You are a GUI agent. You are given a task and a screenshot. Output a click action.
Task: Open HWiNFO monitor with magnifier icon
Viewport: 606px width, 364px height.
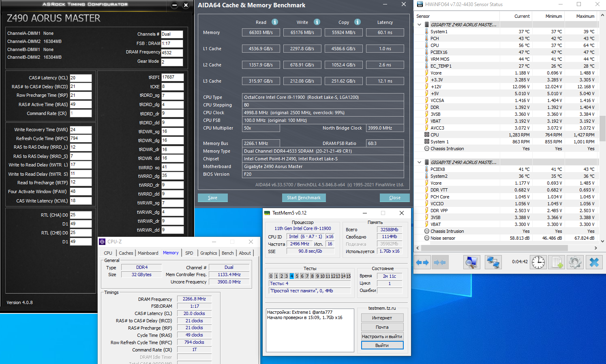pyautogui.click(x=471, y=262)
